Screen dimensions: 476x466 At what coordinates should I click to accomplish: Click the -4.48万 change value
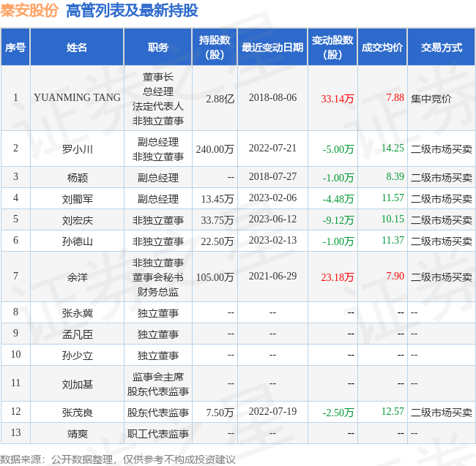pos(338,199)
